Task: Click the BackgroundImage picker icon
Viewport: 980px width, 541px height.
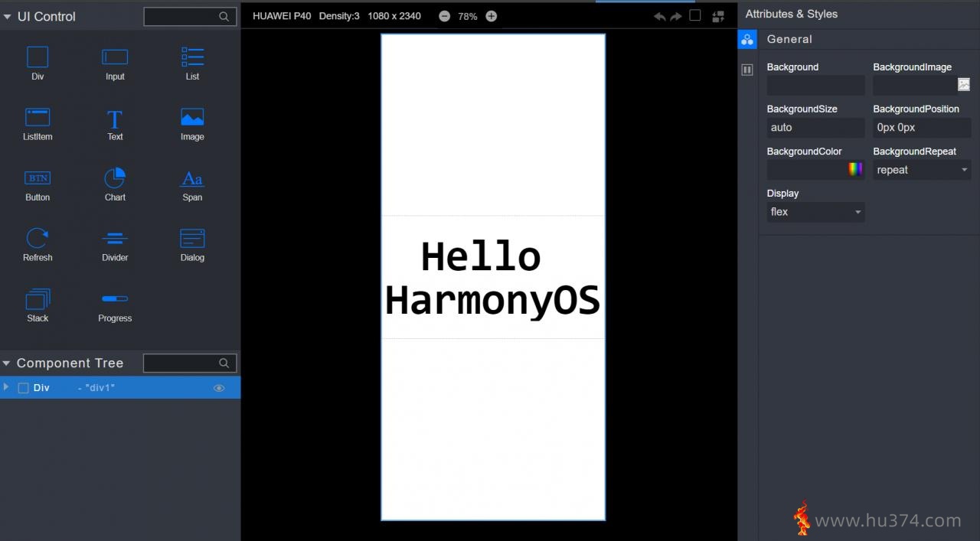Action: pyautogui.click(x=964, y=85)
